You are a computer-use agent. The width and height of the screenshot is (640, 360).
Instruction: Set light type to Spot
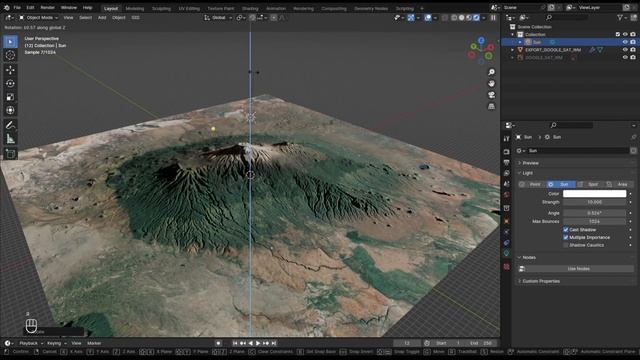tap(590, 184)
